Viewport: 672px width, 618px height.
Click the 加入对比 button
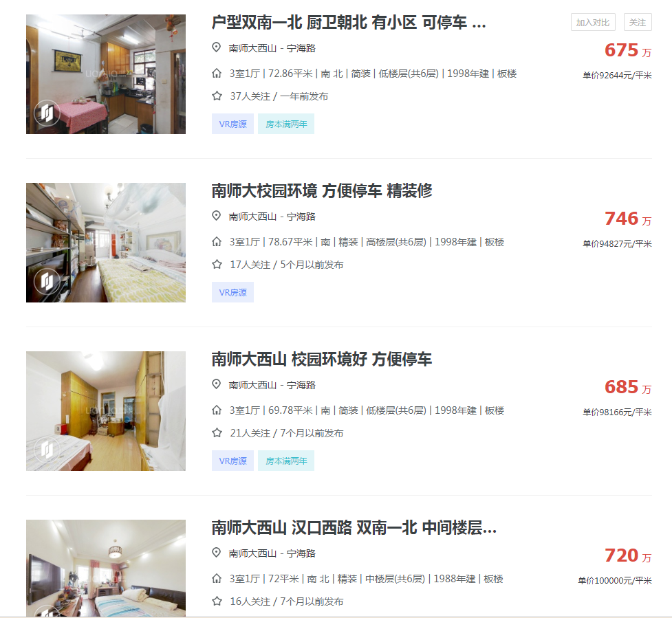pos(593,22)
